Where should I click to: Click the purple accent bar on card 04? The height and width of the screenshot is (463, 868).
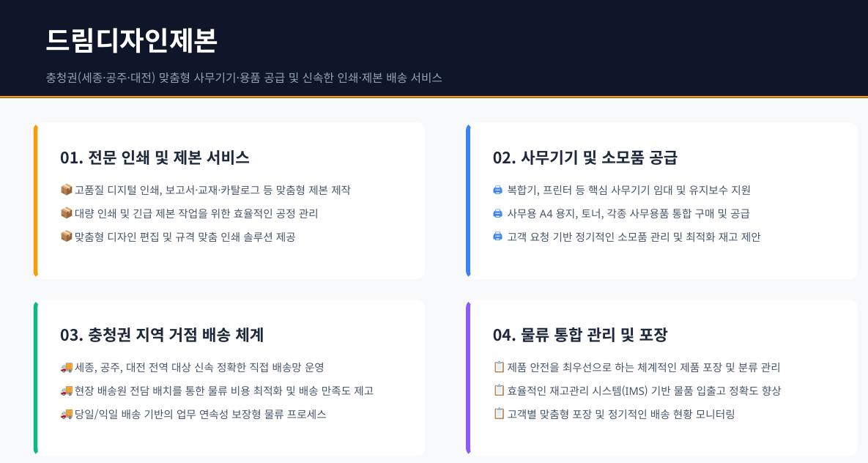pyautogui.click(x=468, y=378)
